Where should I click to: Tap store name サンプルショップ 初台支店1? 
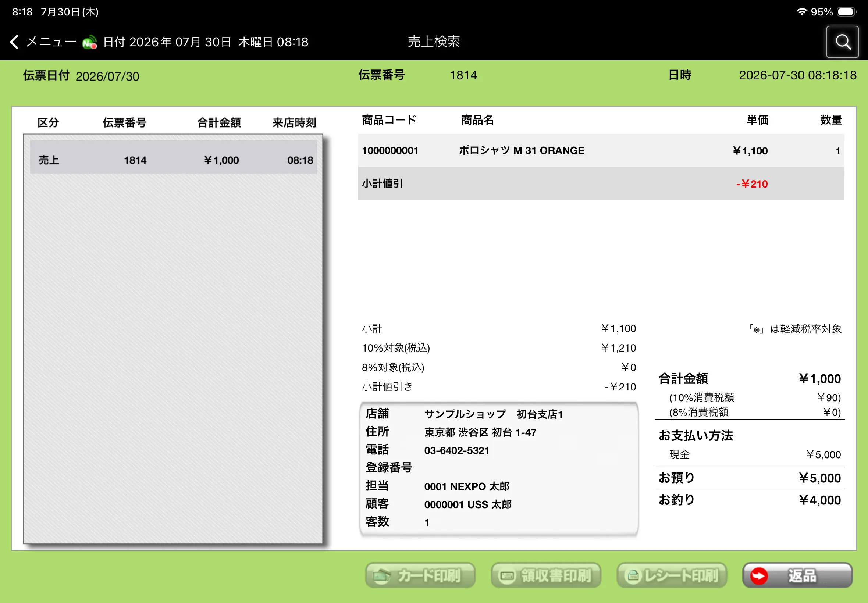tap(494, 414)
